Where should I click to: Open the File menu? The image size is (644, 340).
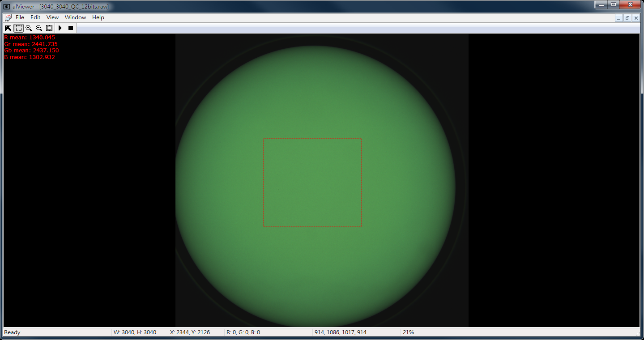click(x=20, y=17)
